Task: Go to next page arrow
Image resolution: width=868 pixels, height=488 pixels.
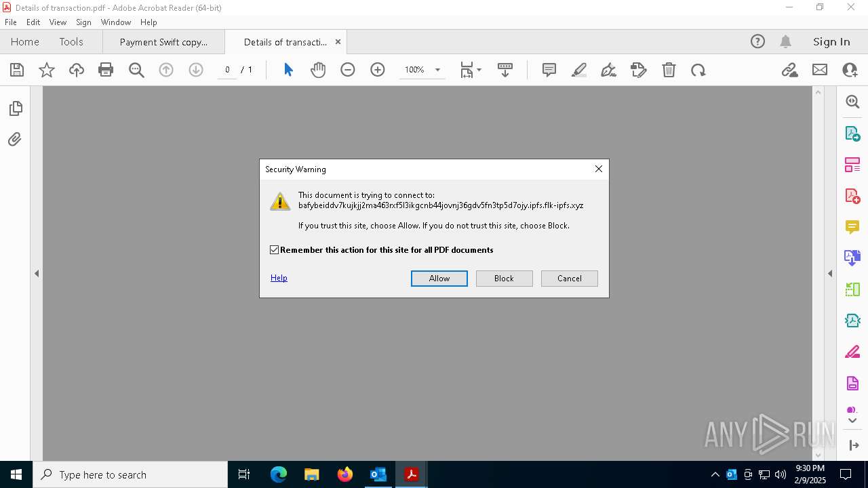Action: 196,70
